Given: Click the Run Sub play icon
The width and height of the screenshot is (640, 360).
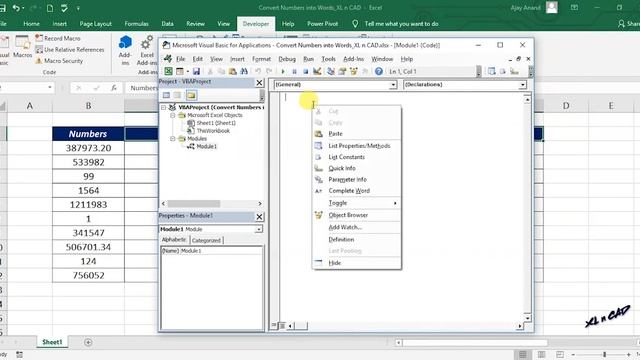Looking at the screenshot, I should [283, 71].
